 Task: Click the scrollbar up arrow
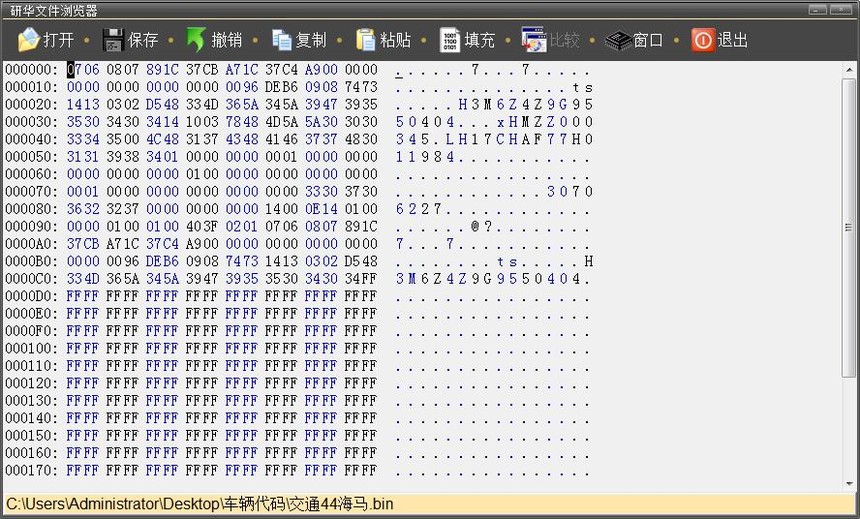[x=848, y=70]
